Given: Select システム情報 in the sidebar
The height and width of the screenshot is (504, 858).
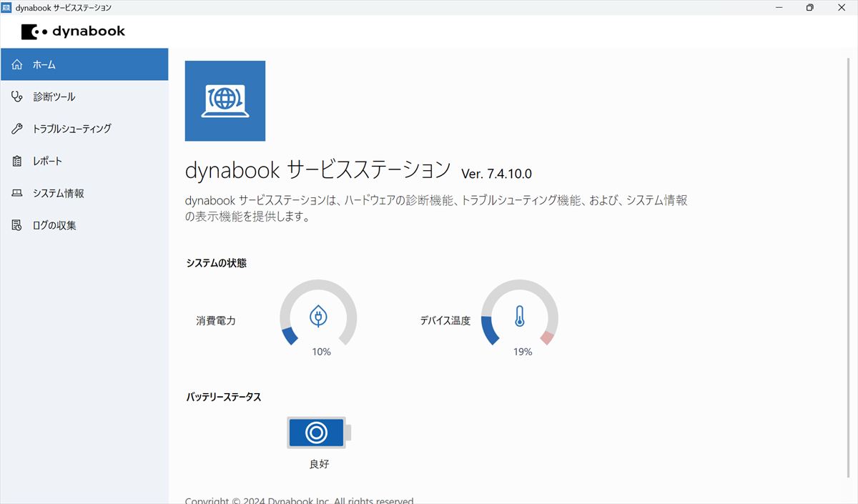Looking at the screenshot, I should (84, 193).
